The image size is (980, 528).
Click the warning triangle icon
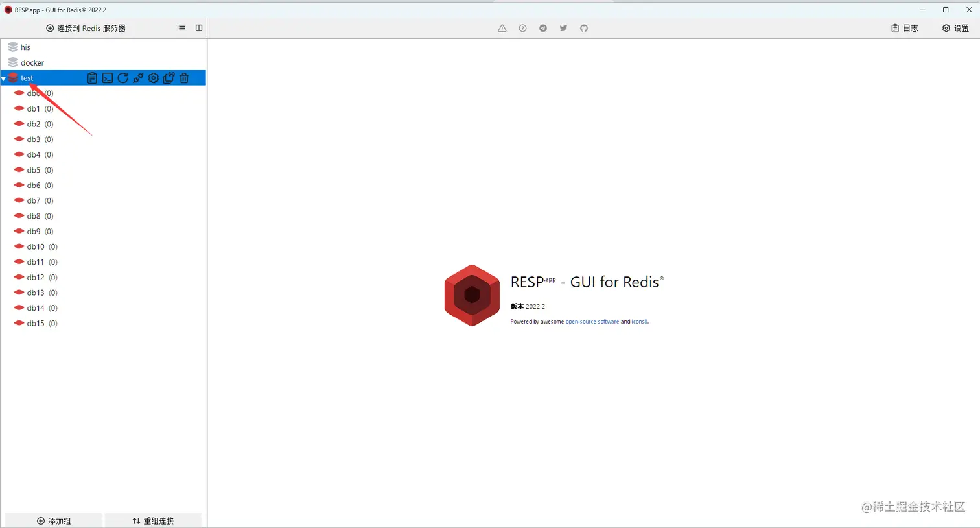pos(502,28)
